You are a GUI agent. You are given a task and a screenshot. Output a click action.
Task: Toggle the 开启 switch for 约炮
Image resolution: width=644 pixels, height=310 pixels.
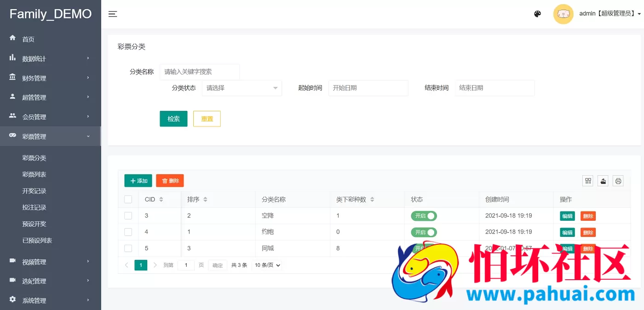click(x=424, y=232)
